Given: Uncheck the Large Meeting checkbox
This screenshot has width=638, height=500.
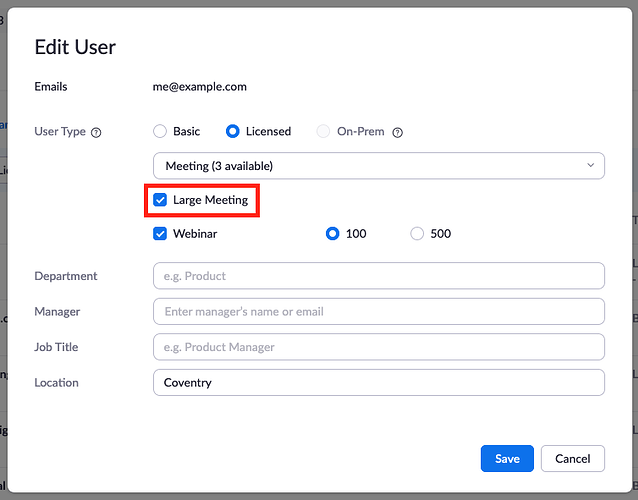Looking at the screenshot, I should (160, 200).
